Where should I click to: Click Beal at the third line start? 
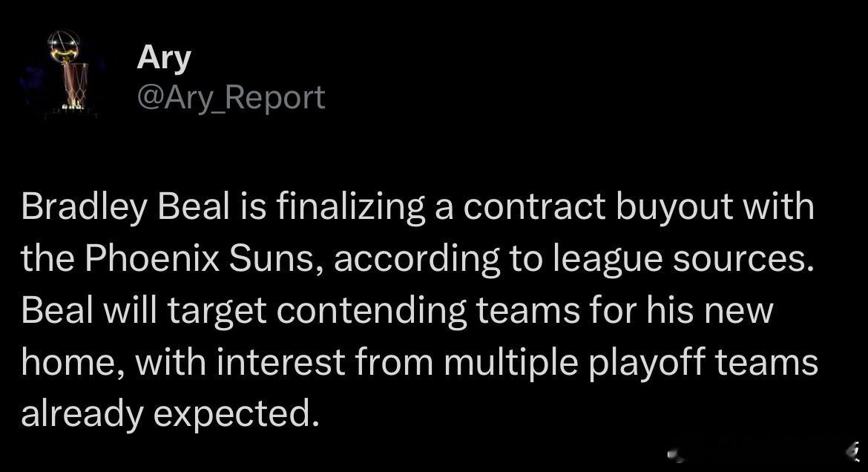(x=57, y=310)
